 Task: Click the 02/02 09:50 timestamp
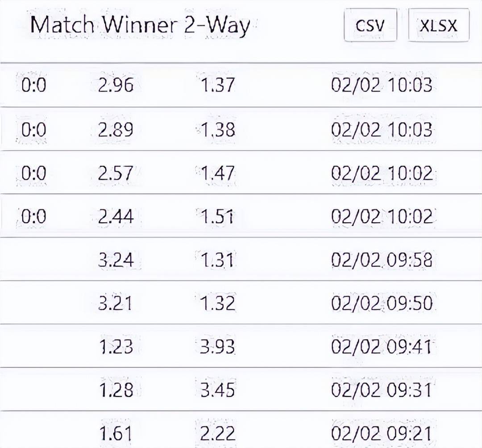[382, 303]
